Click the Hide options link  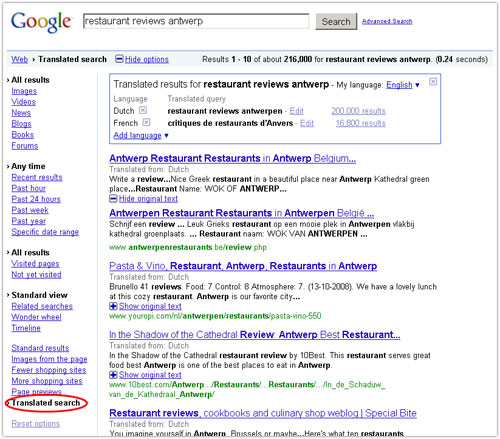coord(147,59)
